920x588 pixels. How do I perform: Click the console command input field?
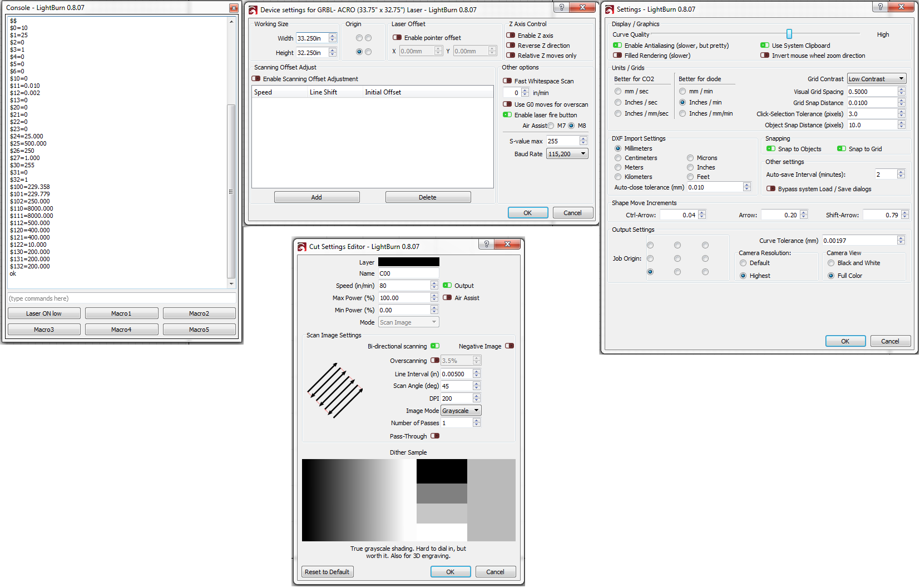tap(121, 298)
